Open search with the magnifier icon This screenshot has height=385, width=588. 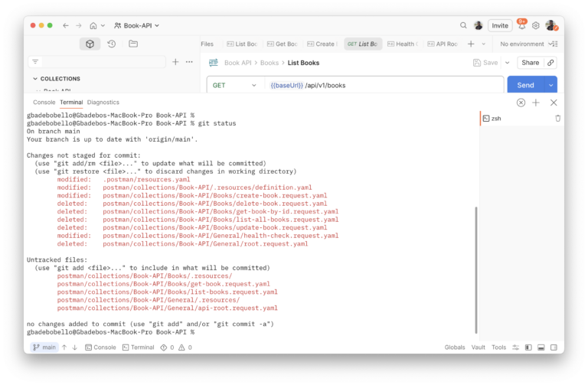pos(463,25)
